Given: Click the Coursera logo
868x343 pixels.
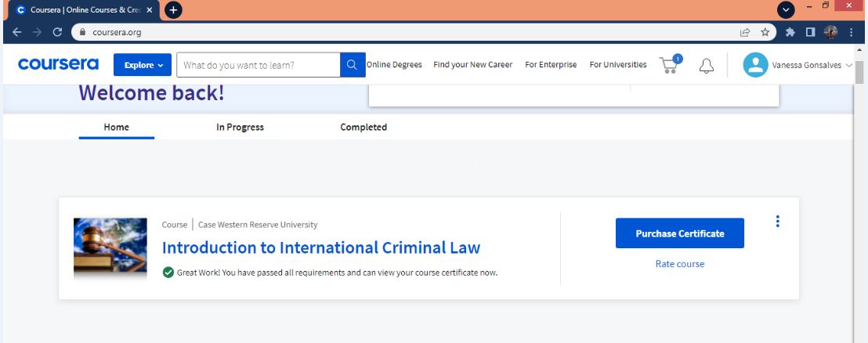Looking at the screenshot, I should coord(58,64).
